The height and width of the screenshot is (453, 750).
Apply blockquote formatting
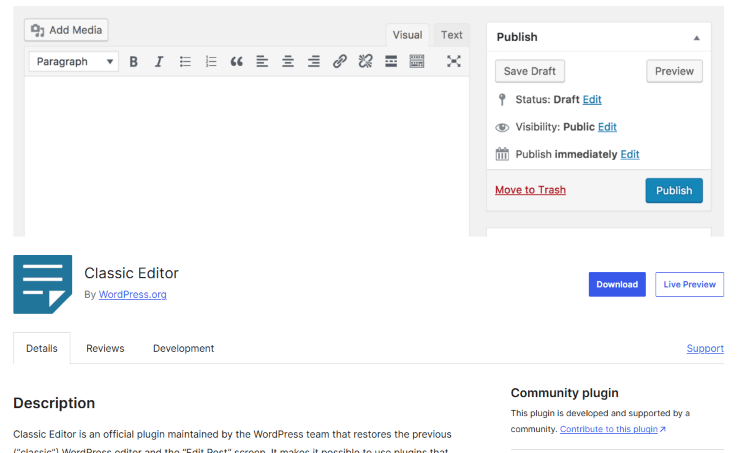click(x=236, y=62)
